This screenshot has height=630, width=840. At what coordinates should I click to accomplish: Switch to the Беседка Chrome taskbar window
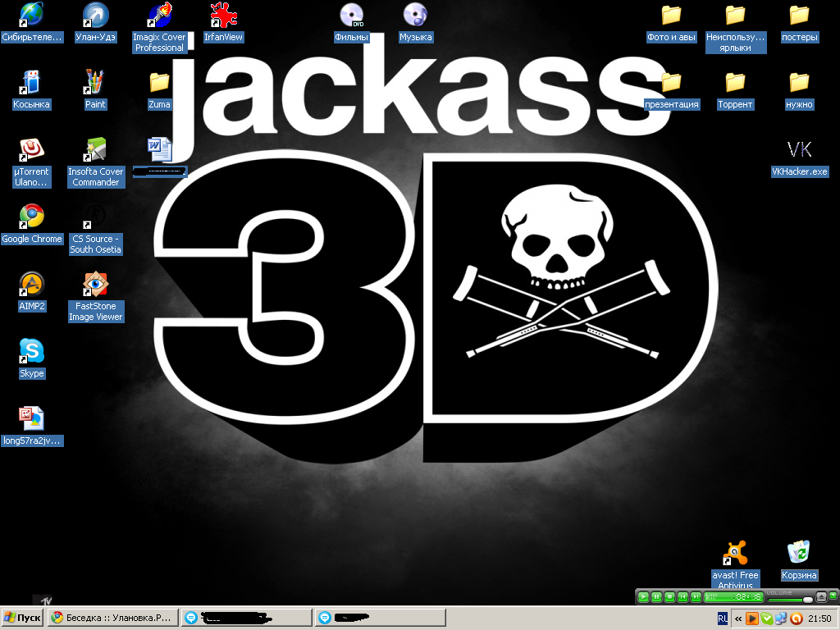[112, 618]
